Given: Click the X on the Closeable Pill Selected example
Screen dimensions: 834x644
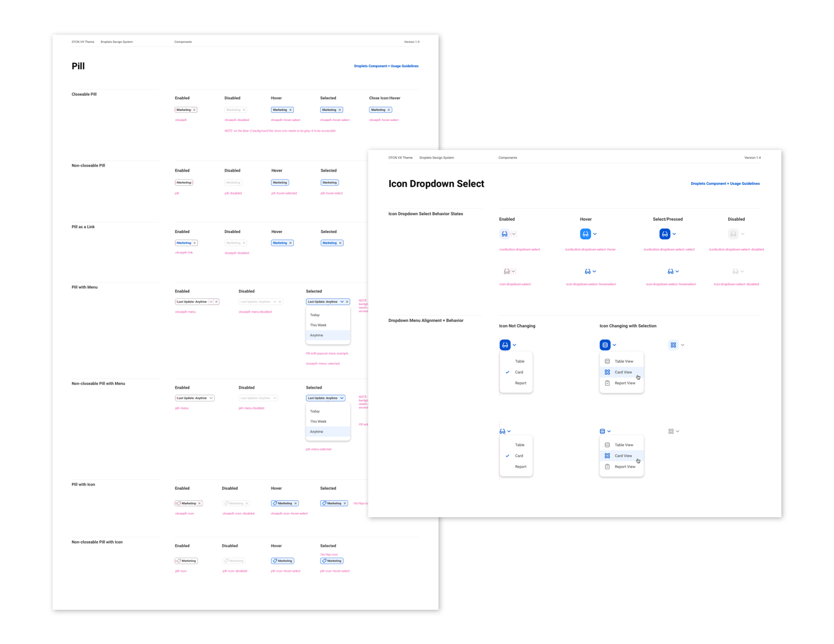Looking at the screenshot, I should [340, 110].
